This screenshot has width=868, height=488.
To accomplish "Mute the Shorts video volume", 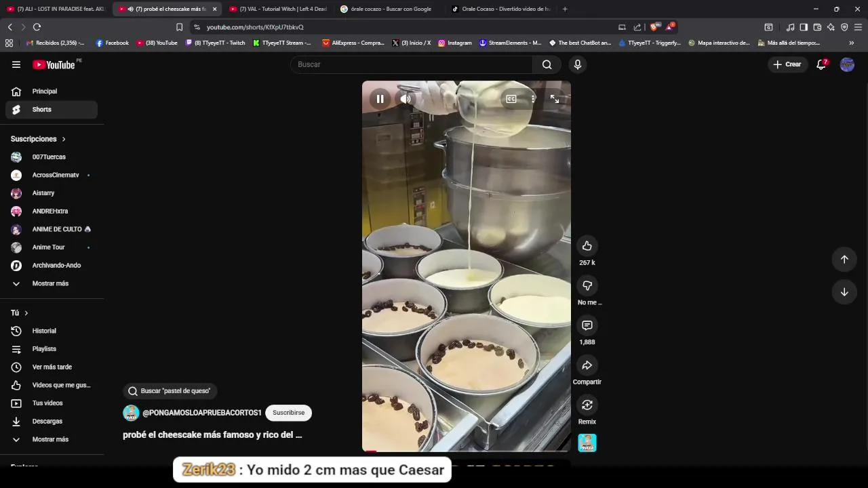I will pos(406,99).
